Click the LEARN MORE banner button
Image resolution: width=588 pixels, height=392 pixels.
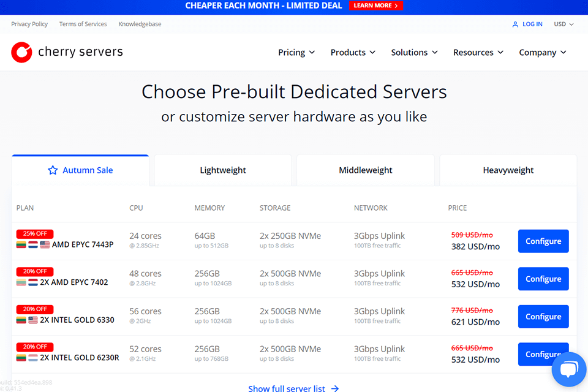click(x=375, y=6)
